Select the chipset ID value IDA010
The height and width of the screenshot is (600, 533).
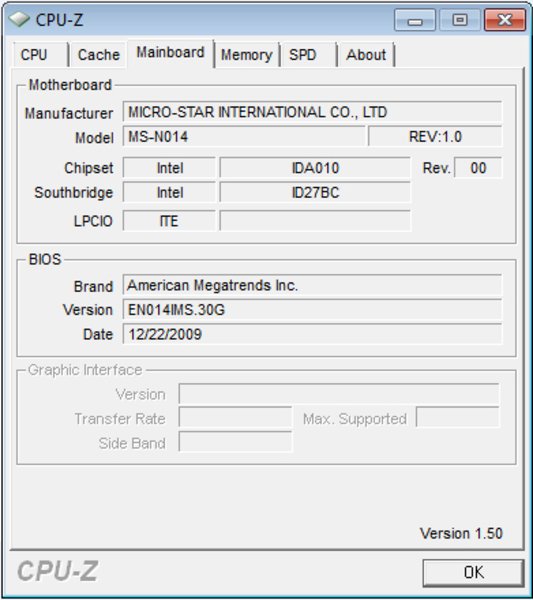pyautogui.click(x=315, y=168)
